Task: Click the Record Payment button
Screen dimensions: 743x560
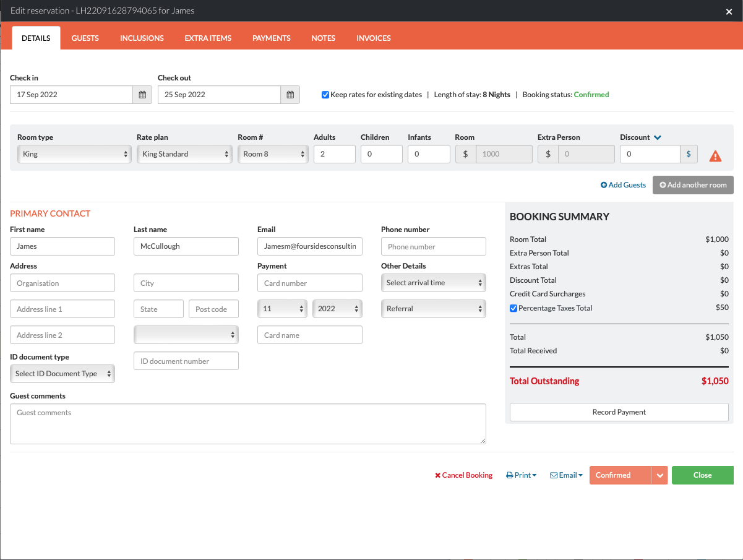Action: coord(619,412)
